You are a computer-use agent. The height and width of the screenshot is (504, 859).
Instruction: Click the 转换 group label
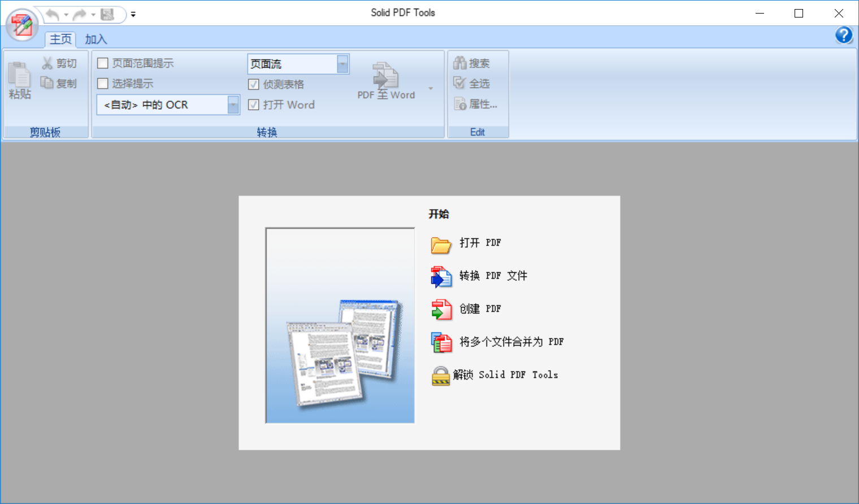click(267, 132)
